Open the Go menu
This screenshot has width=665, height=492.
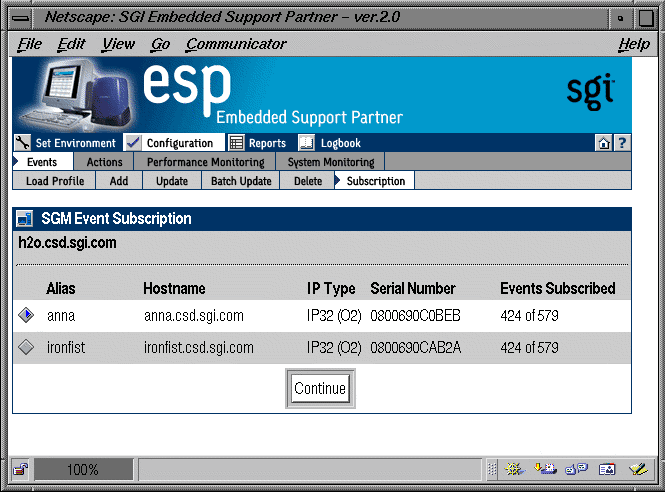point(160,44)
